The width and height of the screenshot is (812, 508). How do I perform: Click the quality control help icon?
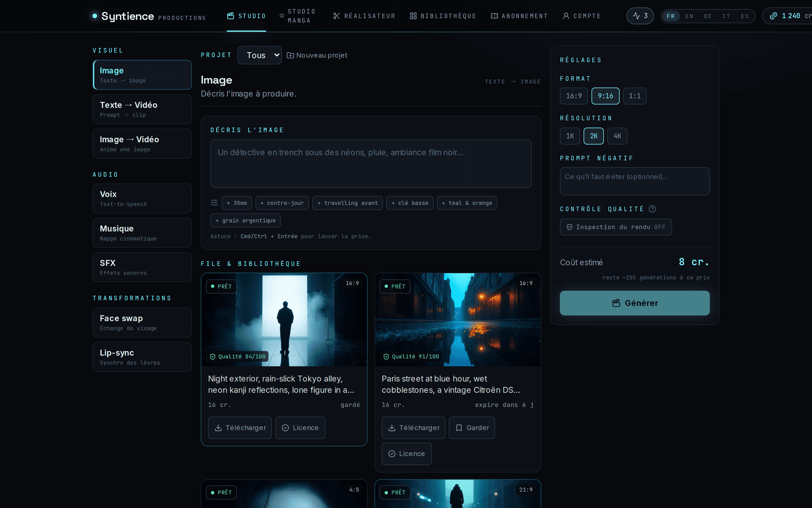click(652, 209)
